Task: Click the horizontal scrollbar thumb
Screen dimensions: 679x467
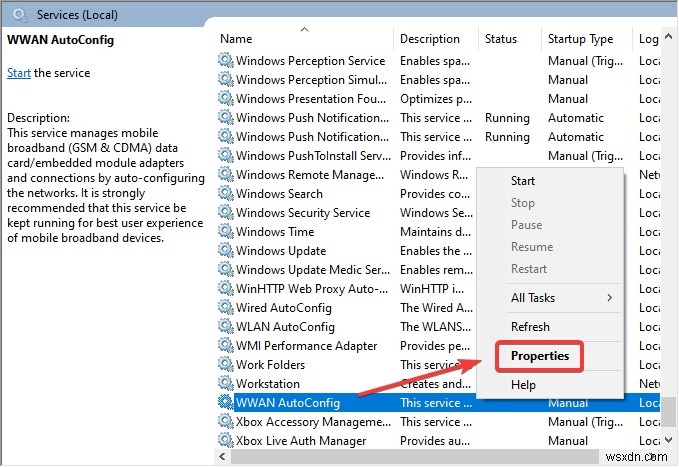Action: tap(414, 456)
